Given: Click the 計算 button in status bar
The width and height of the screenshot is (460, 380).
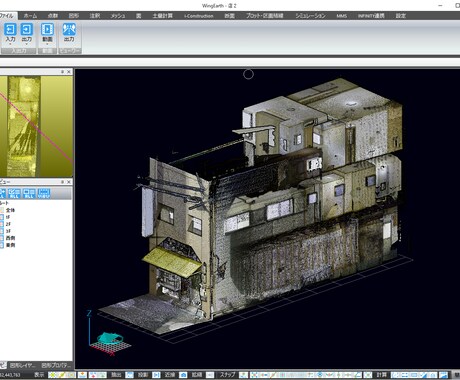Looking at the screenshot, I should pos(382,375).
